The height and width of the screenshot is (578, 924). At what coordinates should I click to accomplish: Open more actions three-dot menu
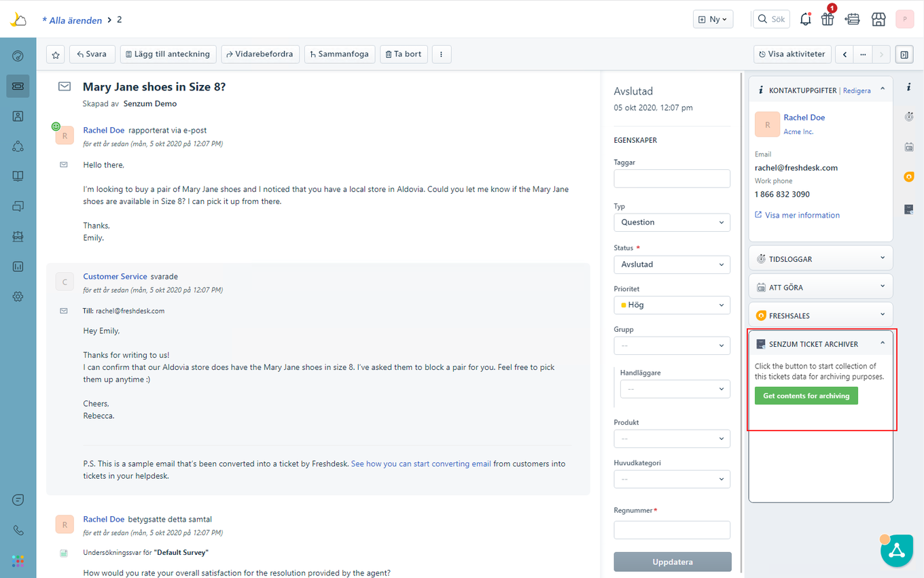pyautogui.click(x=441, y=54)
